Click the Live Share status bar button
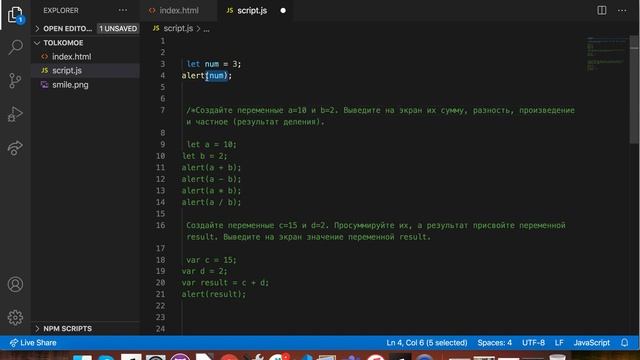 click(33, 343)
